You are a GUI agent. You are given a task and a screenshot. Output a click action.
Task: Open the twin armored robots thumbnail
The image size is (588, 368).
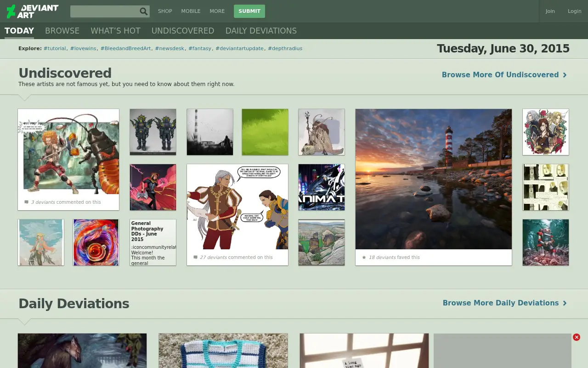pyautogui.click(x=153, y=132)
